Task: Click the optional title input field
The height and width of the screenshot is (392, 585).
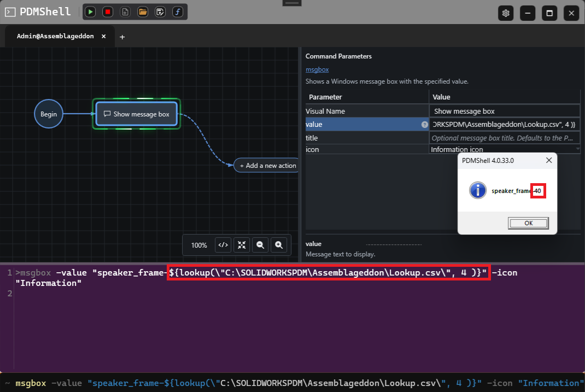Action: [x=505, y=138]
